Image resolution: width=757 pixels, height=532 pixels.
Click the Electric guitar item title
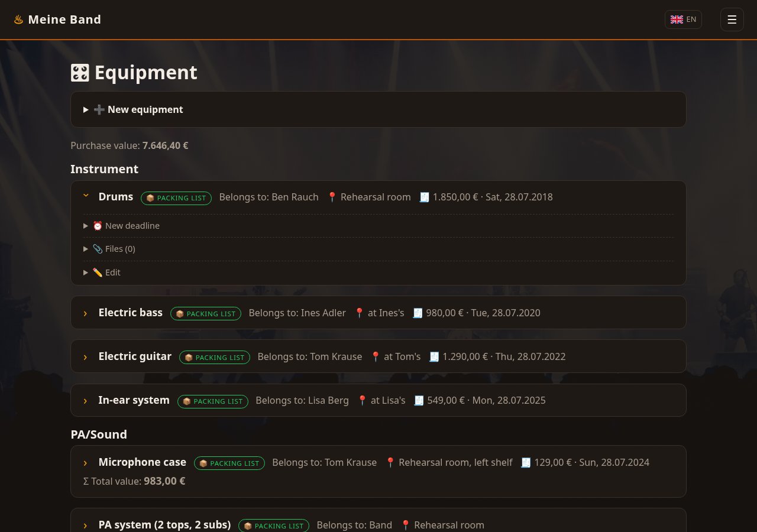[x=135, y=356]
